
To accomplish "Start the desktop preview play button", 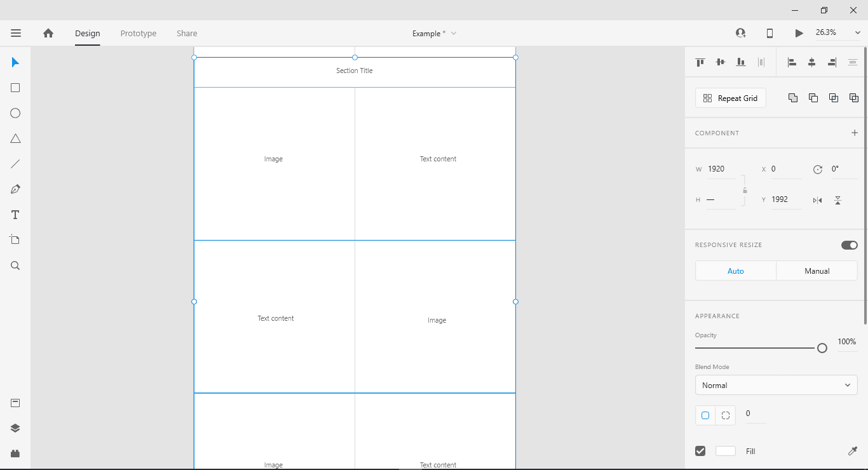I will point(799,33).
